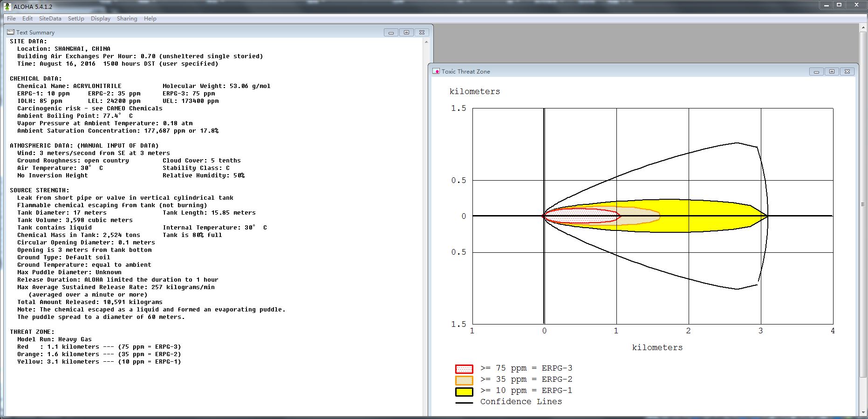
Task: Click 'Molecular Weight: 53.06 g/mol' text
Action: [217, 86]
